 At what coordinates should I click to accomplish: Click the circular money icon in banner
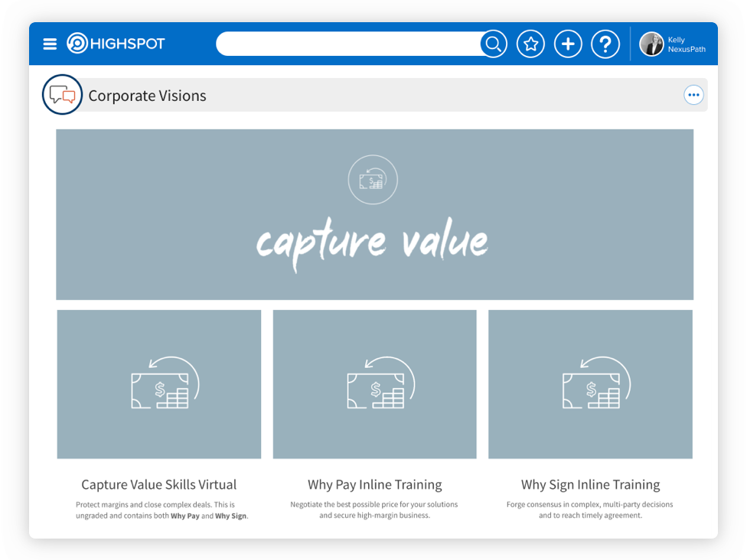point(373,180)
